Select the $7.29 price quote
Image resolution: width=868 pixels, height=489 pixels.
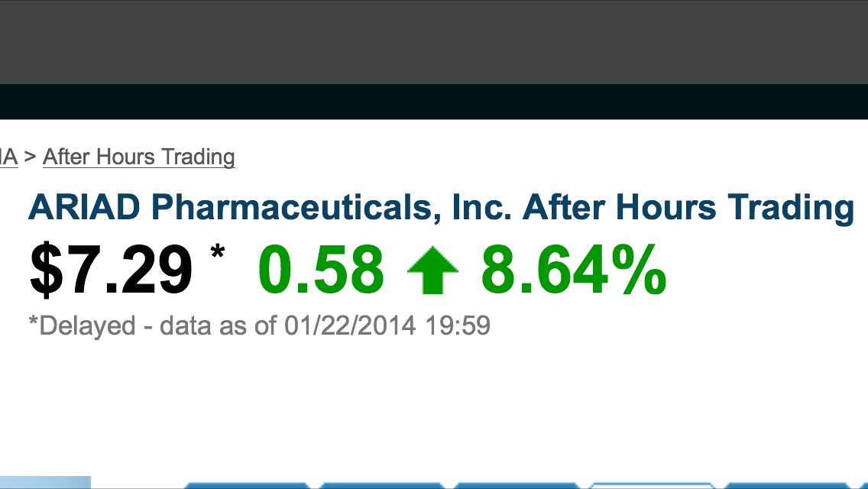click(x=111, y=270)
